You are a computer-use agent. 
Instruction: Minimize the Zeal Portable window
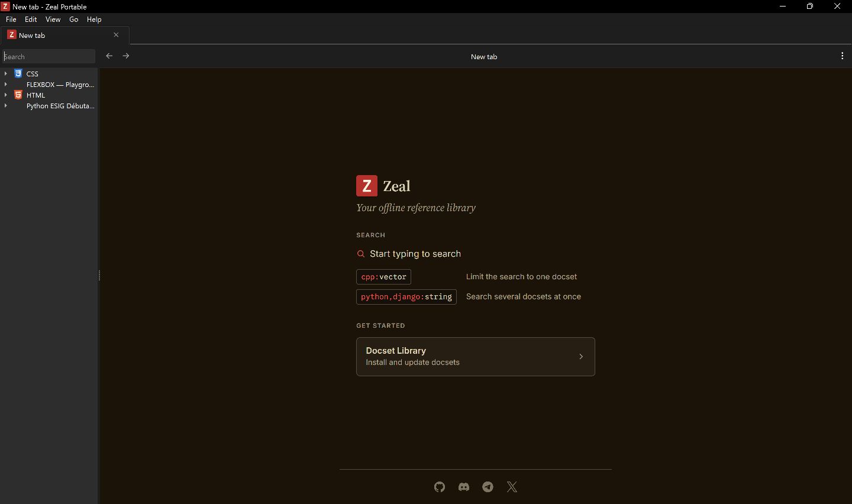click(783, 7)
